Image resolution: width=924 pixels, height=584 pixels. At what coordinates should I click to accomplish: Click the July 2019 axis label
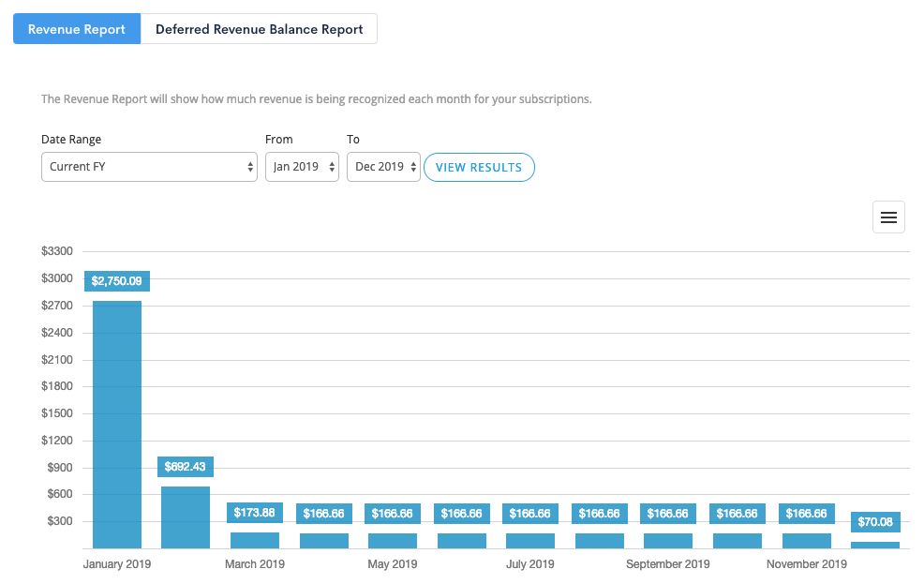coord(529,563)
